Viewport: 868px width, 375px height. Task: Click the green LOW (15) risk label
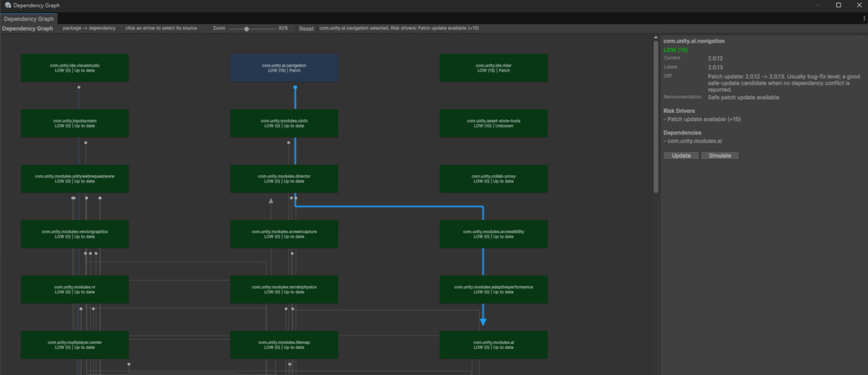[676, 50]
